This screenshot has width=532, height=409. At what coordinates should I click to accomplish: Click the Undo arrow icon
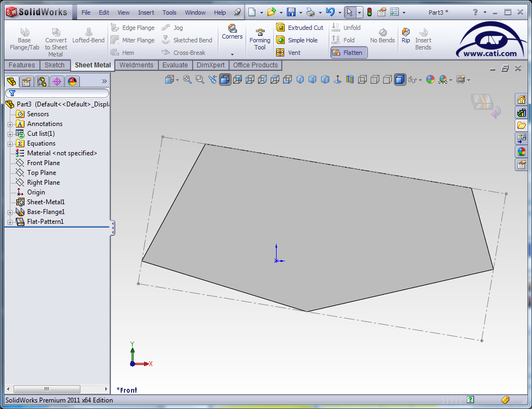click(x=330, y=12)
